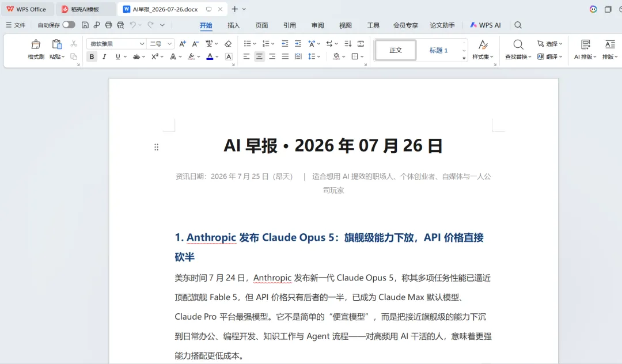622x364 pixels.
Task: Toggle the 自动保存 auto-save switch
Action: click(x=69, y=25)
